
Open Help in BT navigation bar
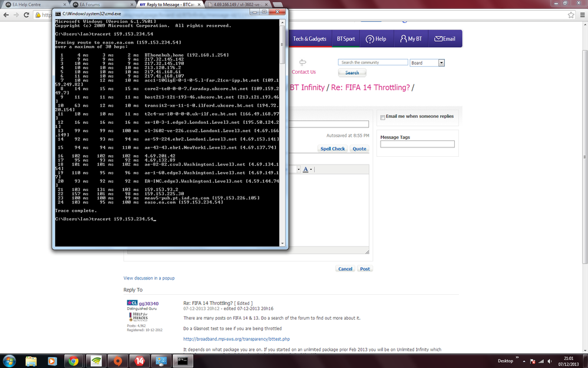(376, 39)
